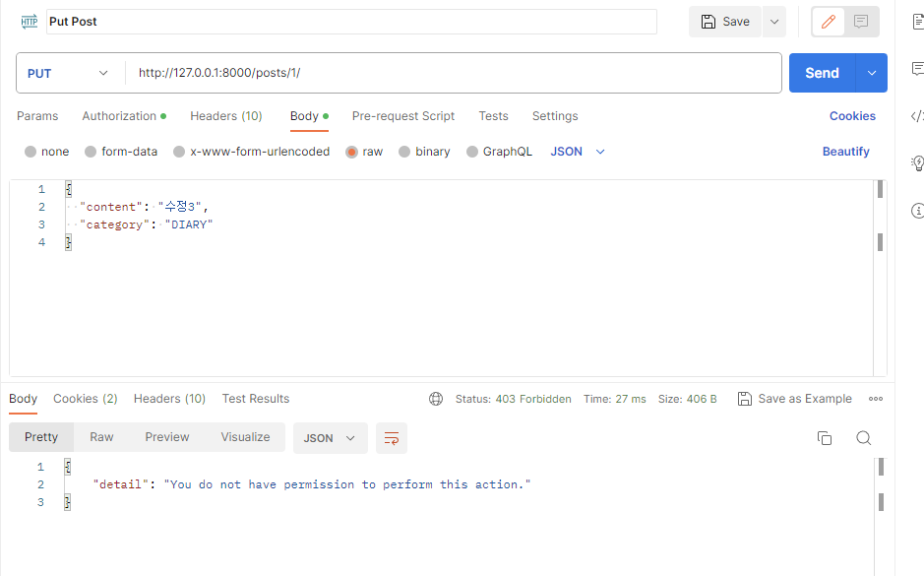Open the documentation icon in right sidebar
Image resolution: width=924 pixels, height=576 pixels.
pos(917,22)
